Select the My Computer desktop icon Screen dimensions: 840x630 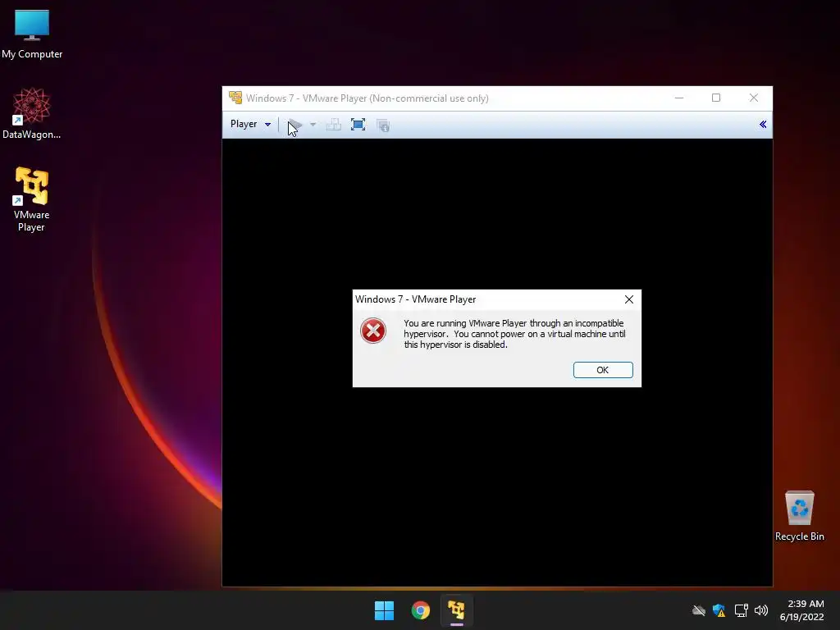tap(32, 34)
